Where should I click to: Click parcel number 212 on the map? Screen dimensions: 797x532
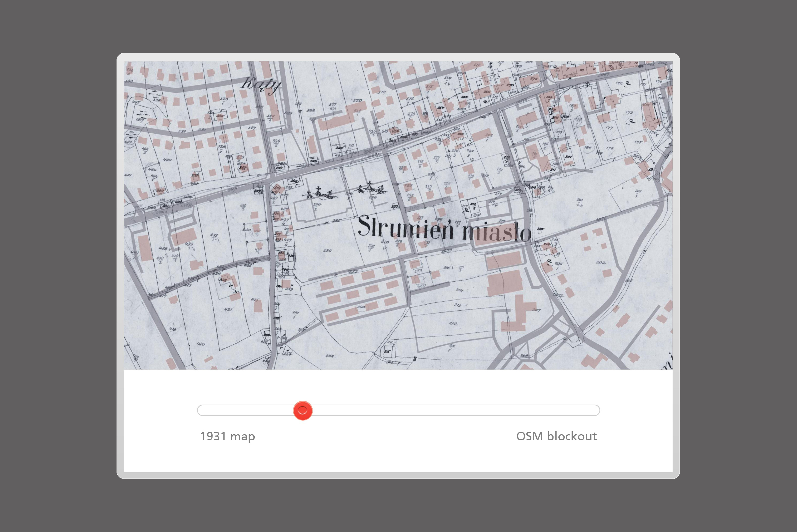(x=453, y=323)
